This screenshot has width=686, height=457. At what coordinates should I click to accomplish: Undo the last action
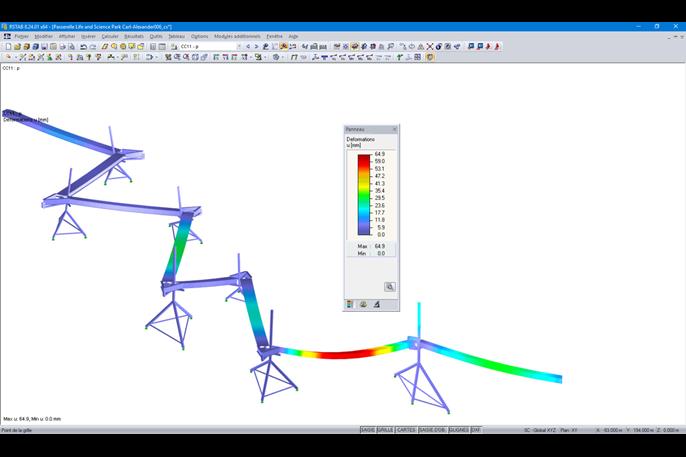tap(83, 46)
